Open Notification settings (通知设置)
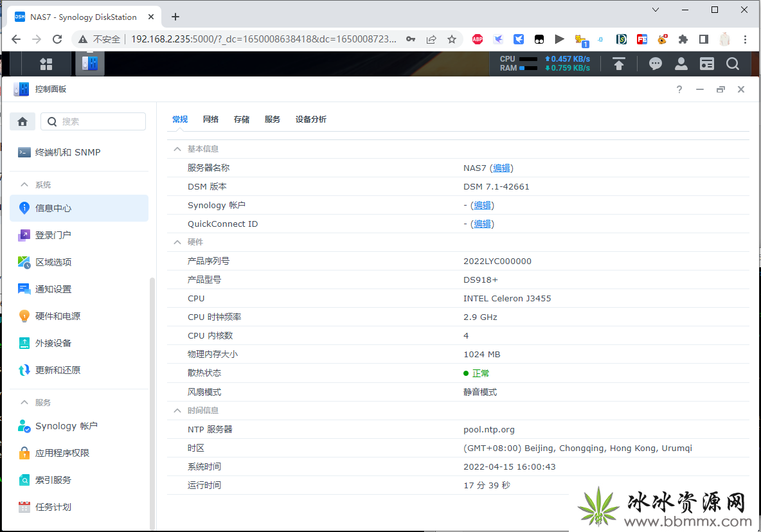 click(79, 289)
